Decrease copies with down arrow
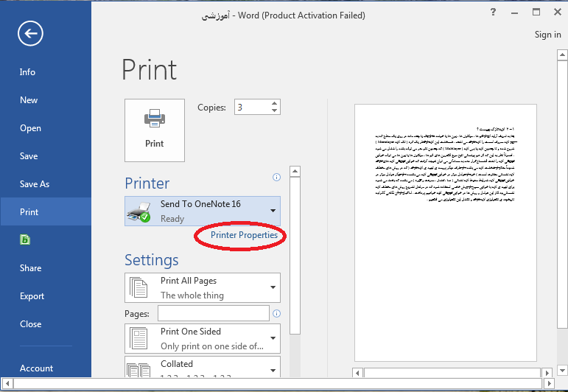 [x=275, y=111]
